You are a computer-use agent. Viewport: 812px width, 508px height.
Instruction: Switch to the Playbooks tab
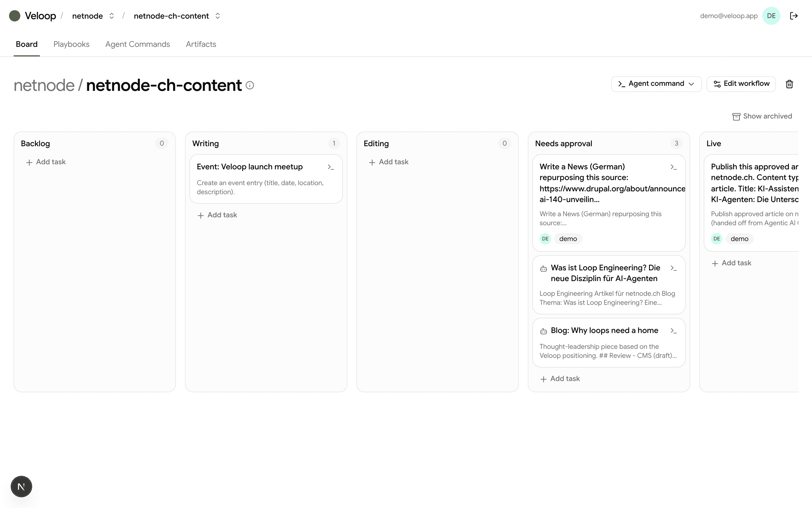pos(71,44)
